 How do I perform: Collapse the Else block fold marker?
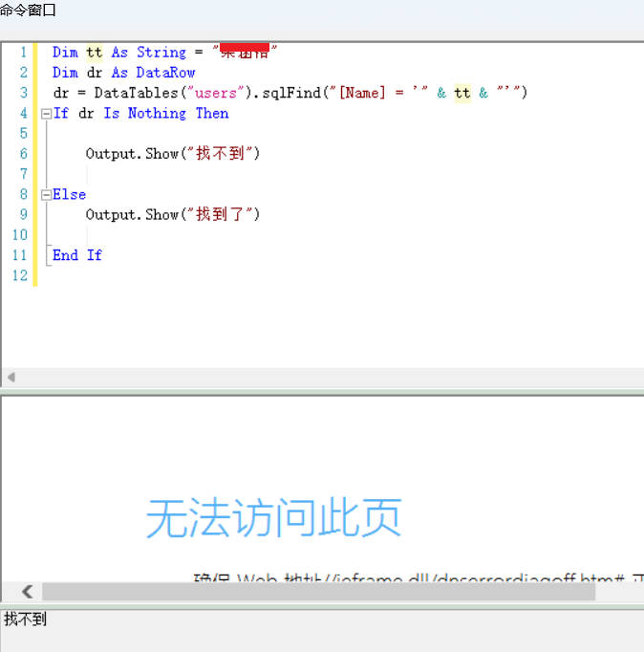click(x=45, y=195)
